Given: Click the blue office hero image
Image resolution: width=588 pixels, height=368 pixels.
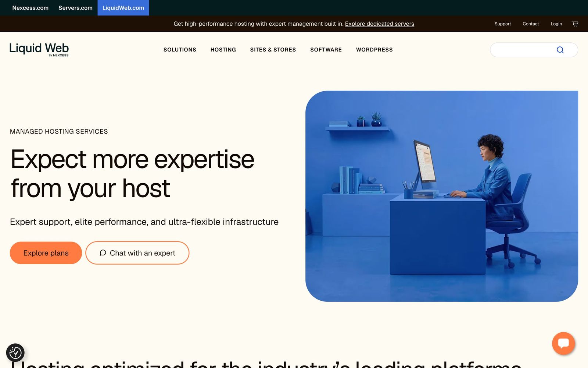Looking at the screenshot, I should tap(442, 196).
